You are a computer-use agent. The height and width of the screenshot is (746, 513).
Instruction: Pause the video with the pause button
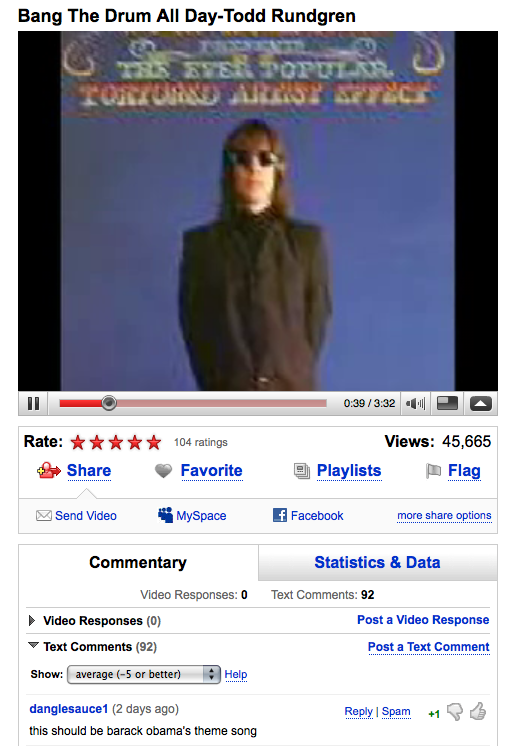(x=33, y=403)
